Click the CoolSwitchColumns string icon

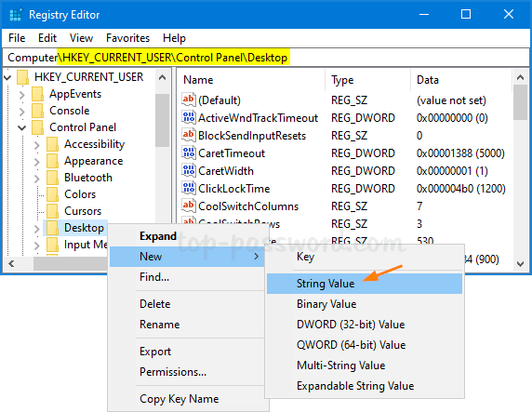188,206
